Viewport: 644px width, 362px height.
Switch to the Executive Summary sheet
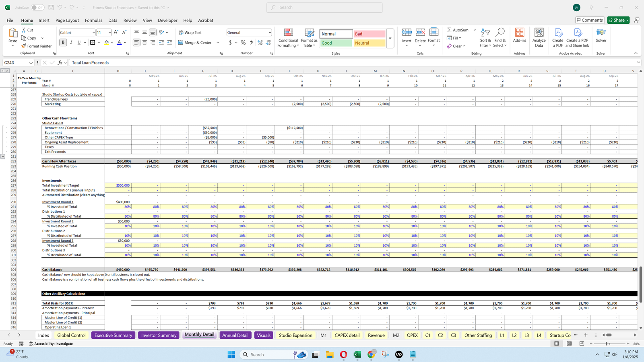pyautogui.click(x=113, y=335)
